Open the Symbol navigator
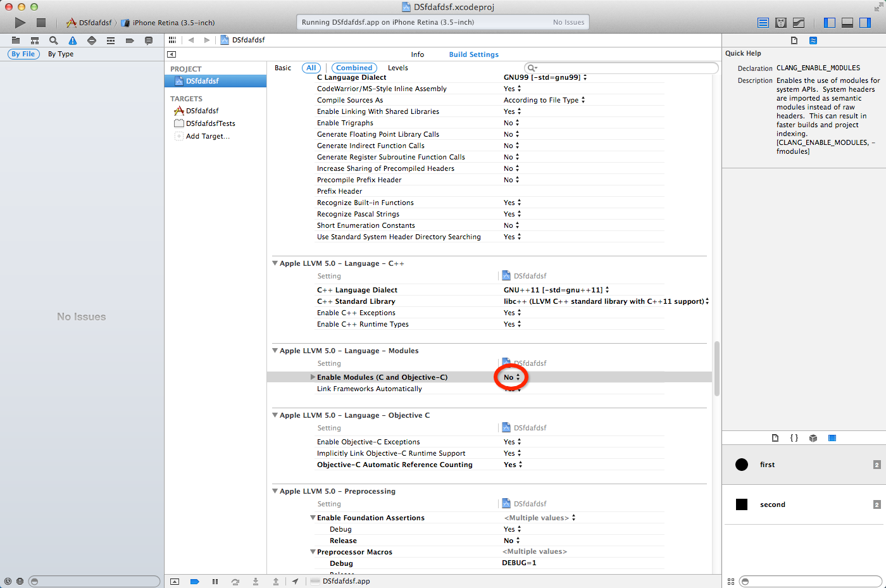This screenshot has width=886, height=588. coord(35,41)
